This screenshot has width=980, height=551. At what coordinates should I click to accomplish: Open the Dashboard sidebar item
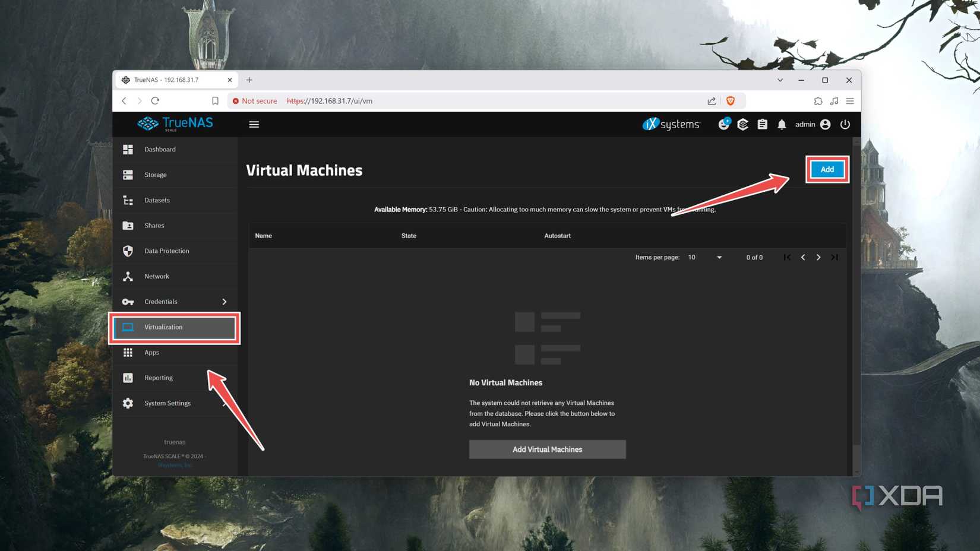175,150
